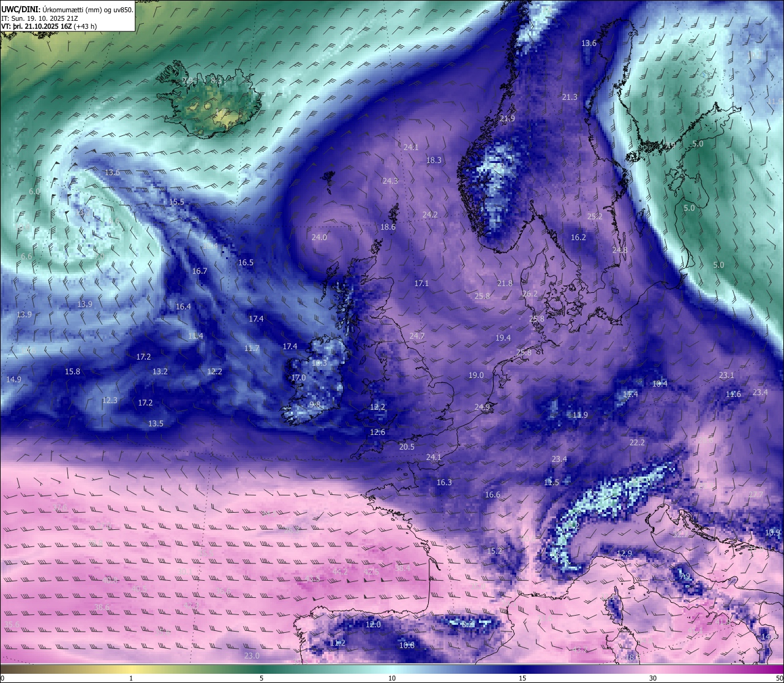Click the UWC/DINI title text in header
This screenshot has width=784, height=683.
[x=20, y=9]
